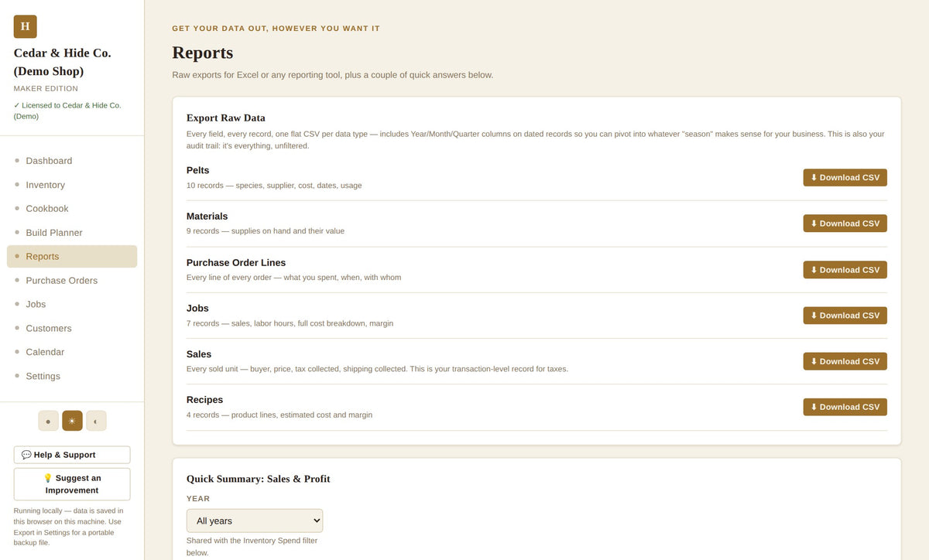Image resolution: width=929 pixels, height=560 pixels.
Task: Click the '7 records' Jobs description
Action: point(290,323)
